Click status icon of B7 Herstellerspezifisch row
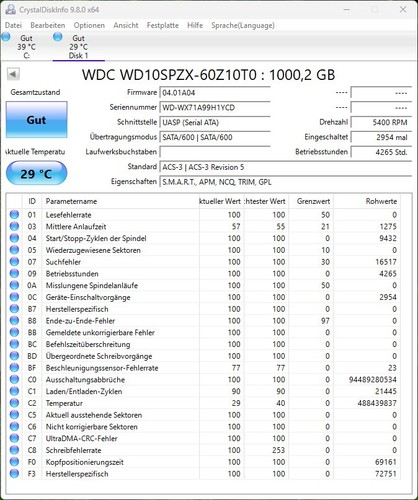418x500 pixels. (14, 309)
